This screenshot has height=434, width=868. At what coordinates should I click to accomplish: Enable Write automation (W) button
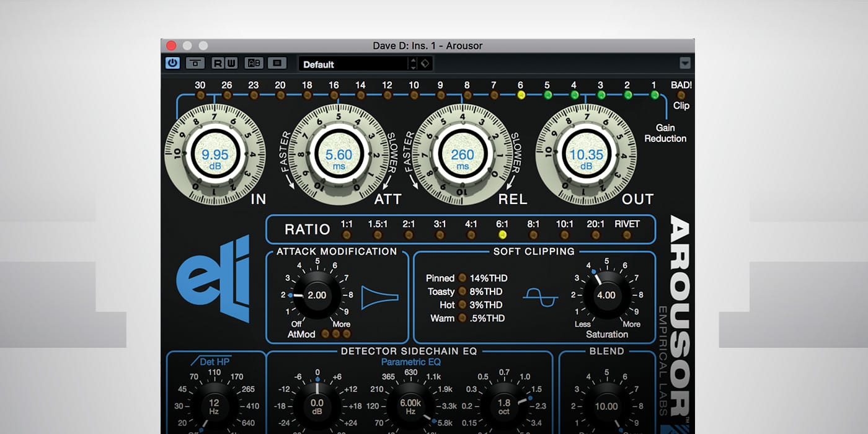[231, 63]
